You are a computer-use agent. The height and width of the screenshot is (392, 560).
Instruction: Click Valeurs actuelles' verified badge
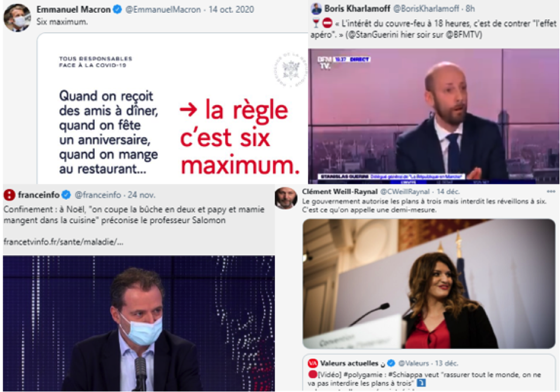392,363
